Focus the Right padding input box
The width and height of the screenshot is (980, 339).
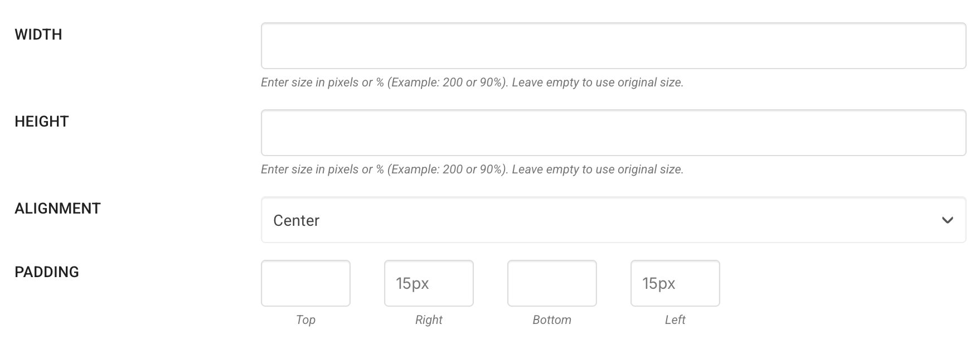point(429,283)
